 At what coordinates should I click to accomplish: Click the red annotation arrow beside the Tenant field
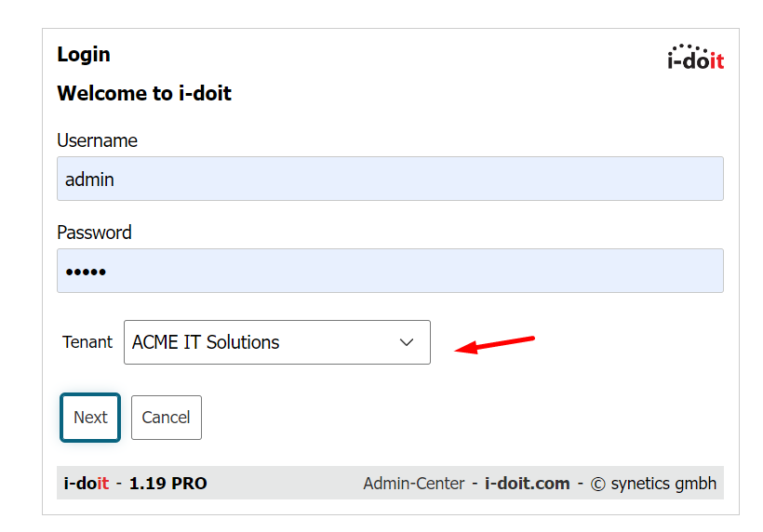click(x=494, y=344)
